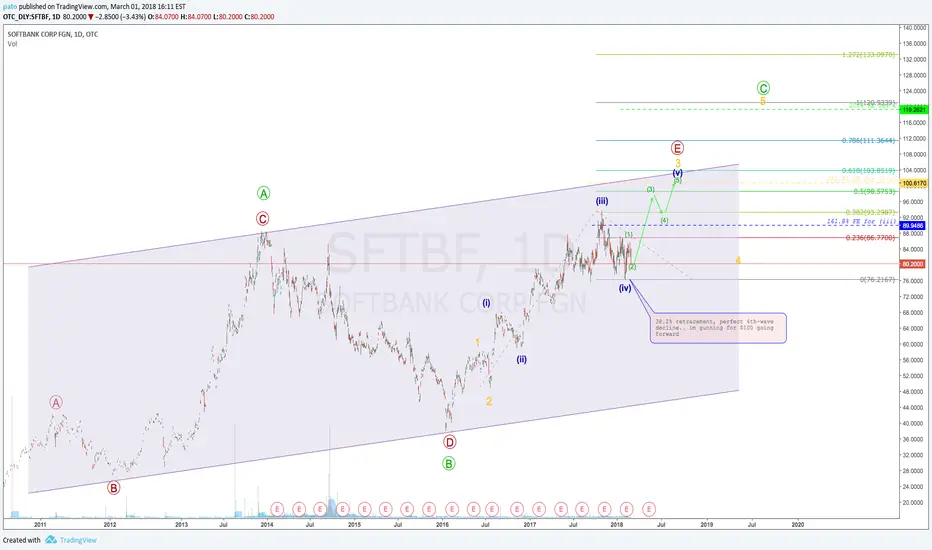
Task: Click the blue (iv) wave label
Action: click(x=625, y=288)
